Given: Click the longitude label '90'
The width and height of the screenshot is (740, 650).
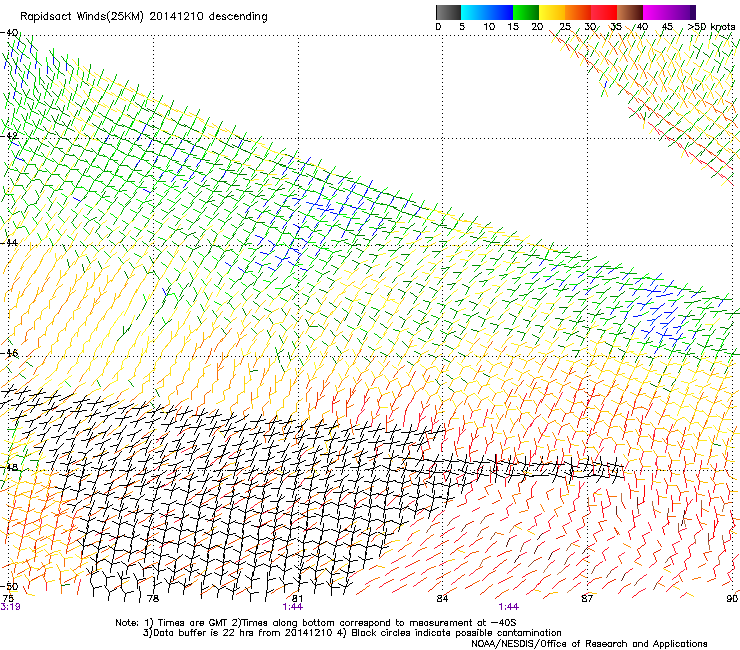Looking at the screenshot, I should [x=732, y=598].
